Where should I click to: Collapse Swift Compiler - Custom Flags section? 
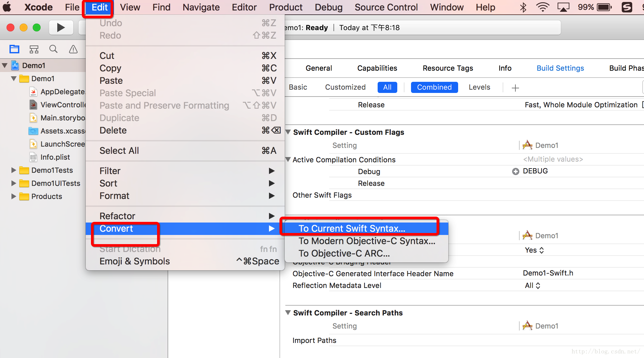point(288,132)
